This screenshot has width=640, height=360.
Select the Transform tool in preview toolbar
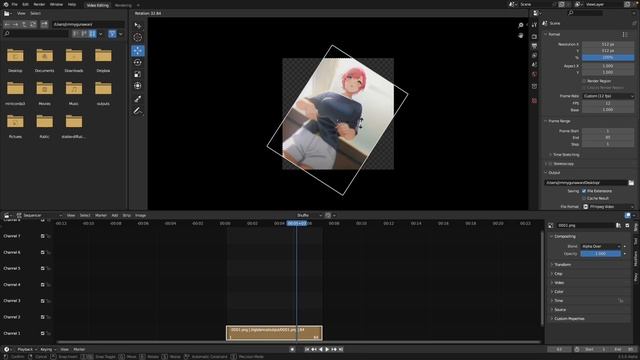click(138, 86)
